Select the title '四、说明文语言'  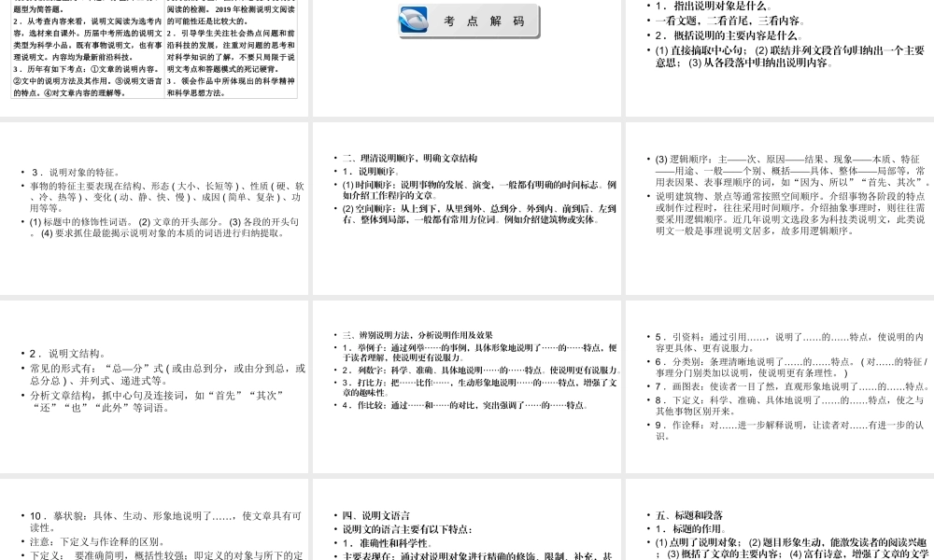click(x=375, y=515)
